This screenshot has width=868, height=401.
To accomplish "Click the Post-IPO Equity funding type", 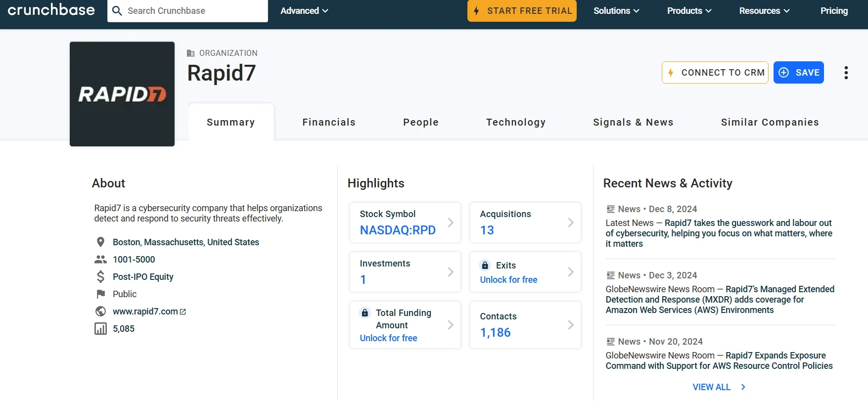I will (x=143, y=277).
